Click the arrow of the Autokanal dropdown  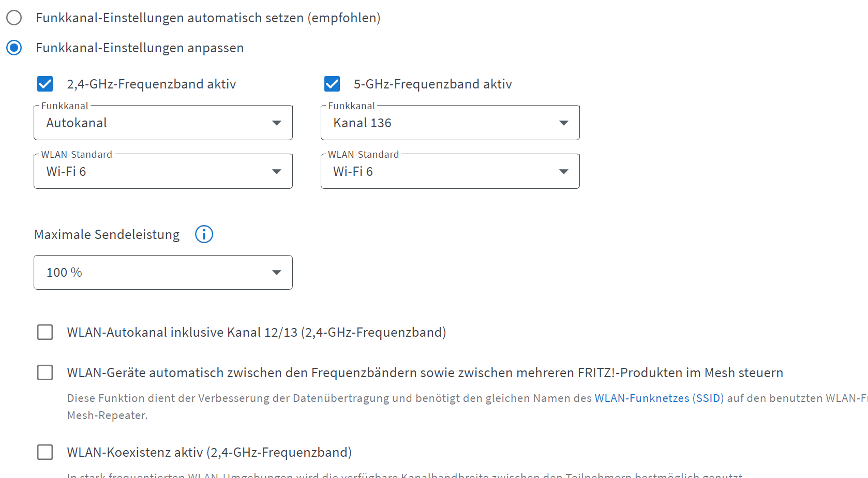coord(277,123)
